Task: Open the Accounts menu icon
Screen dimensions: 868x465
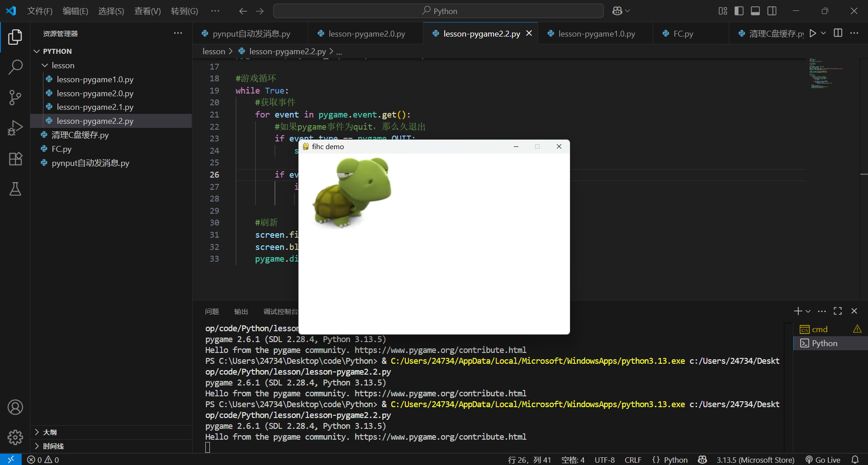Action: [15, 407]
